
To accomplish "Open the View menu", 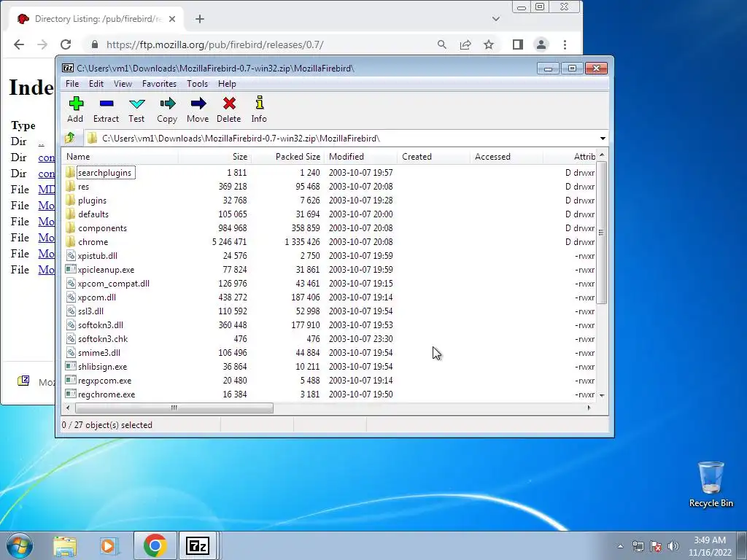I will 123,84.
